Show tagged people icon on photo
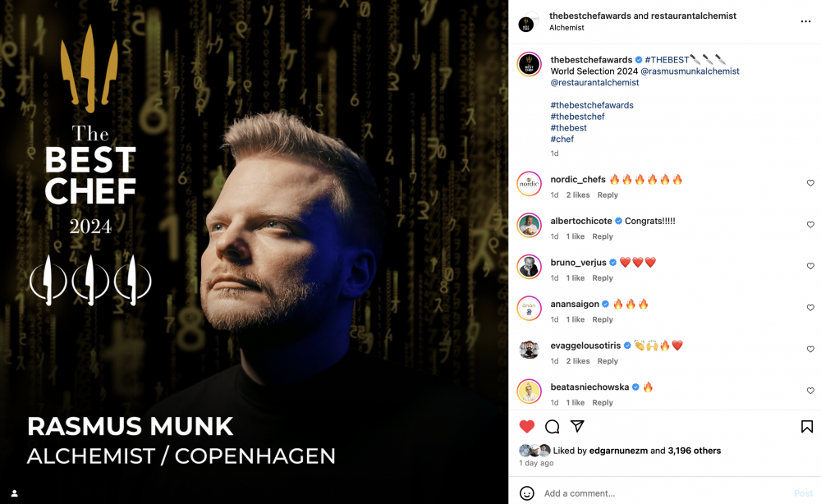Viewport: 821px width, 504px height. tap(15, 493)
